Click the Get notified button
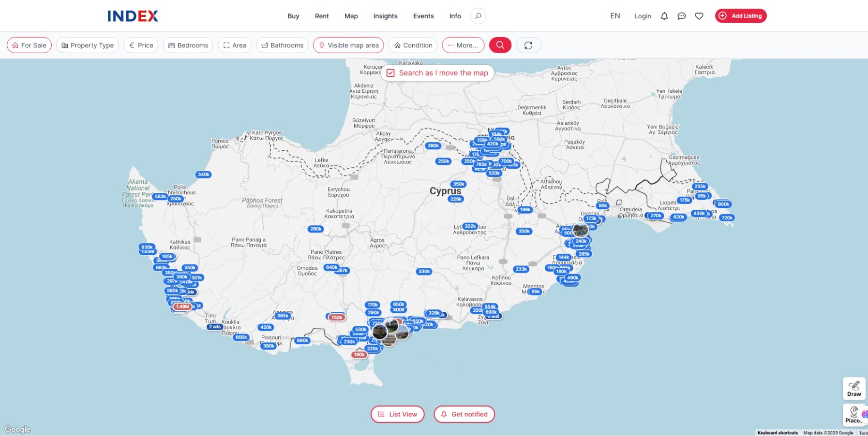The width and height of the screenshot is (868, 436). [x=464, y=414]
